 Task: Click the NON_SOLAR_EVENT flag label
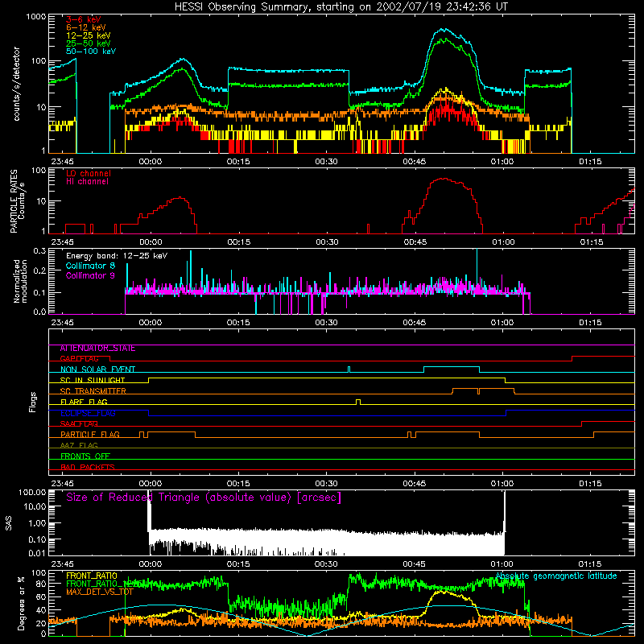click(x=97, y=369)
